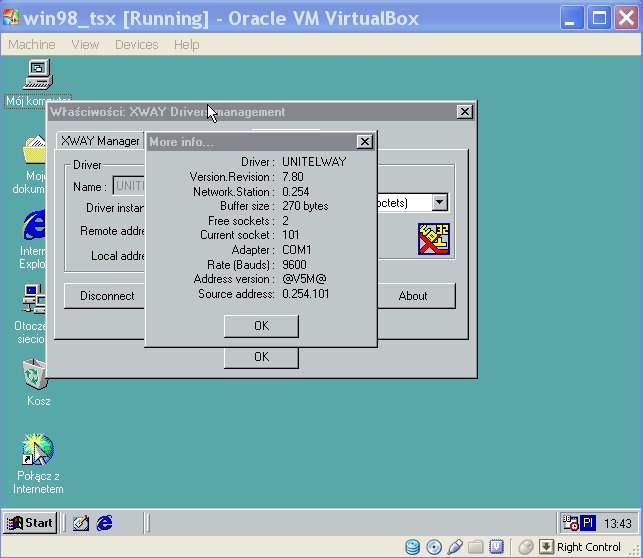Screen dimensions: 643x558
Task: Click the 0.254 network station value
Action: pos(296,191)
